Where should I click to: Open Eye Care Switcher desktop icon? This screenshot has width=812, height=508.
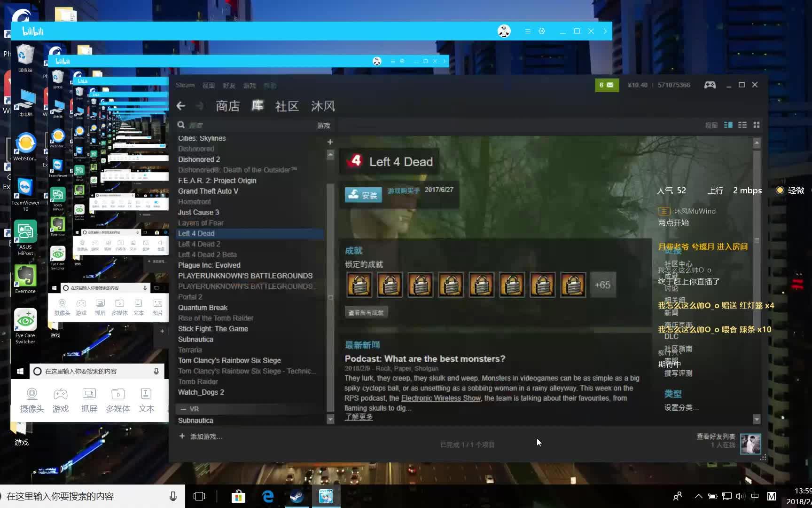(25, 326)
